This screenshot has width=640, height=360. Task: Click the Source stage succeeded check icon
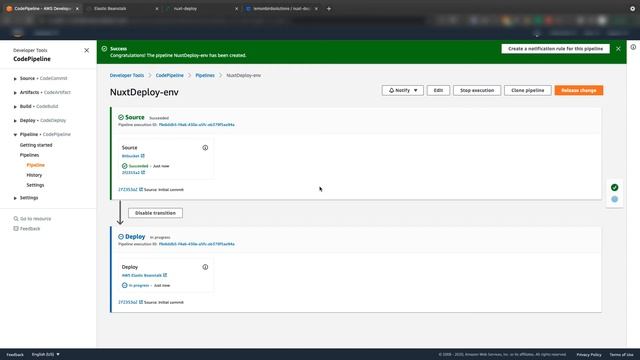point(121,117)
